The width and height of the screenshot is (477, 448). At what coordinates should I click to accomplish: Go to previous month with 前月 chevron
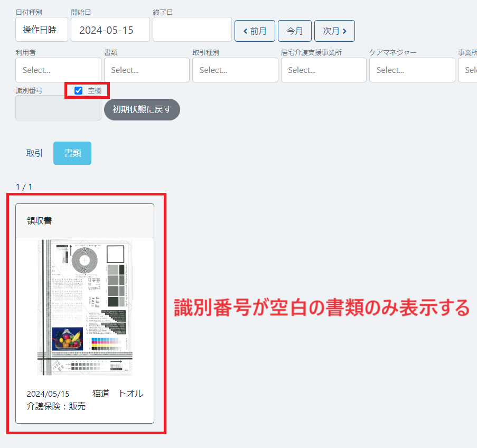click(x=255, y=31)
